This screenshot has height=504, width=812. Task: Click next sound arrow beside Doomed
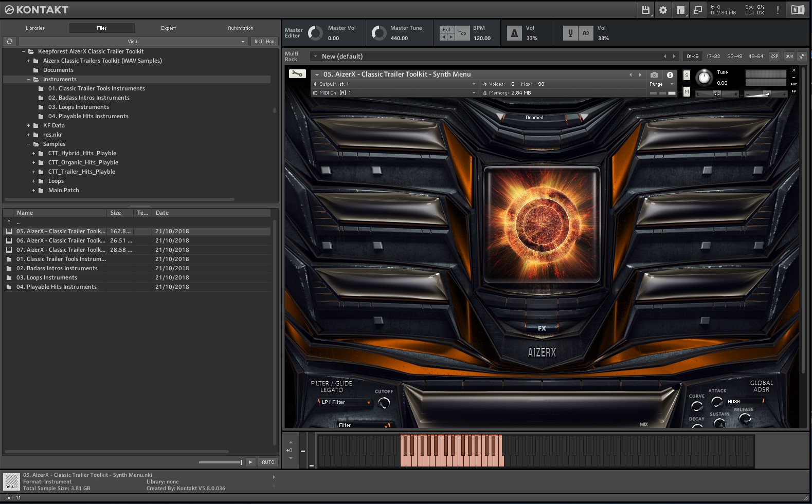click(583, 117)
